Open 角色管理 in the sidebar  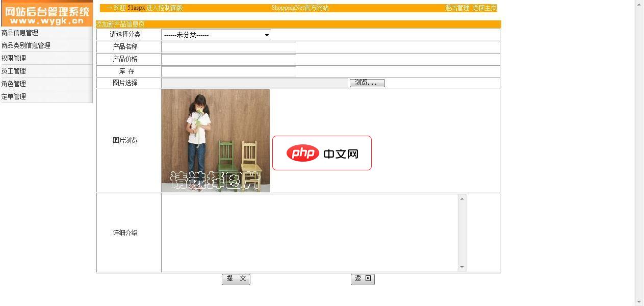[14, 84]
